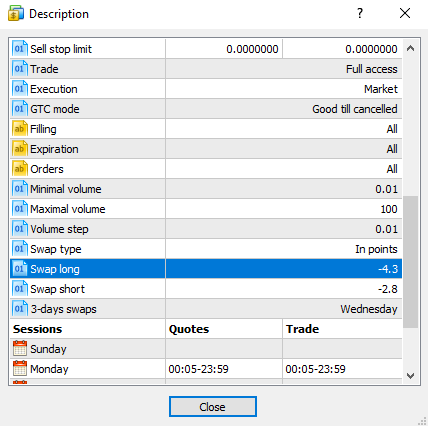Click the yellow ab icon beside Filling
Image resolution: width=428 pixels, height=426 pixels.
[x=20, y=129]
